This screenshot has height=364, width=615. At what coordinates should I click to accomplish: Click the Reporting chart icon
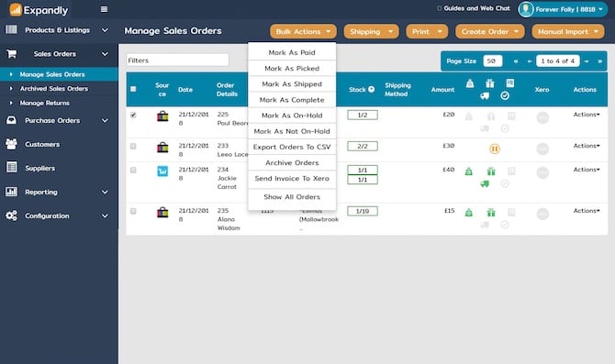point(11,192)
